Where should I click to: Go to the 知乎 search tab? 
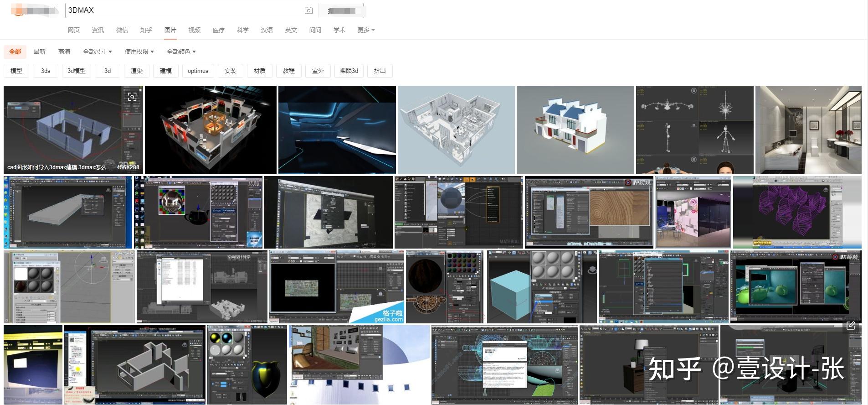(x=146, y=30)
